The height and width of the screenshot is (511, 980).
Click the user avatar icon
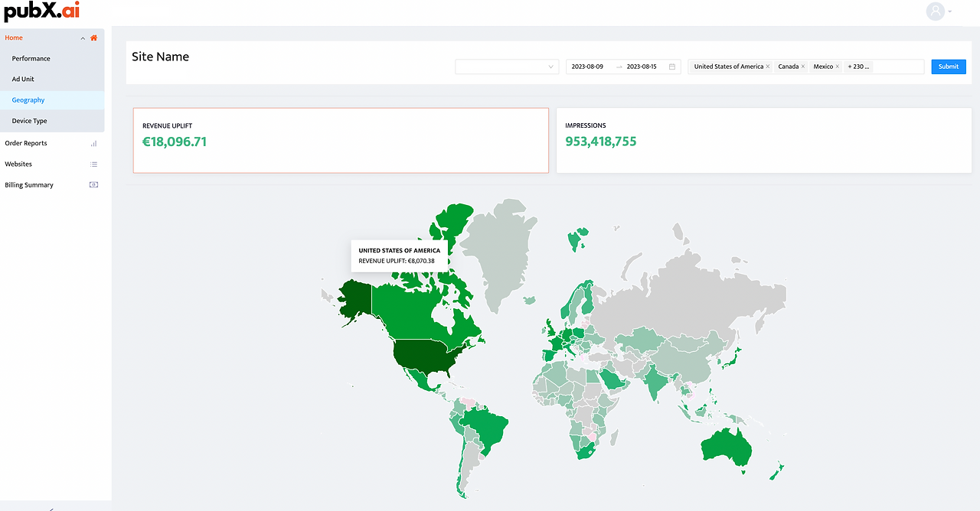point(935,11)
